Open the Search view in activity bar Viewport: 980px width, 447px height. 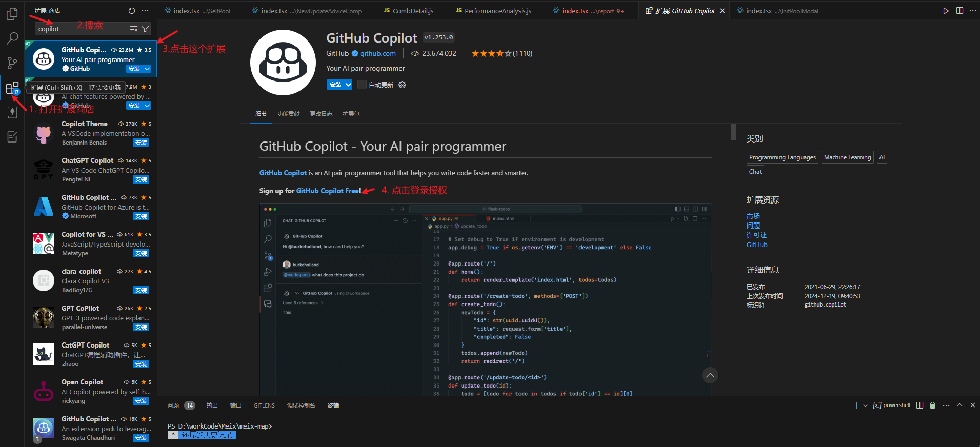[12, 38]
